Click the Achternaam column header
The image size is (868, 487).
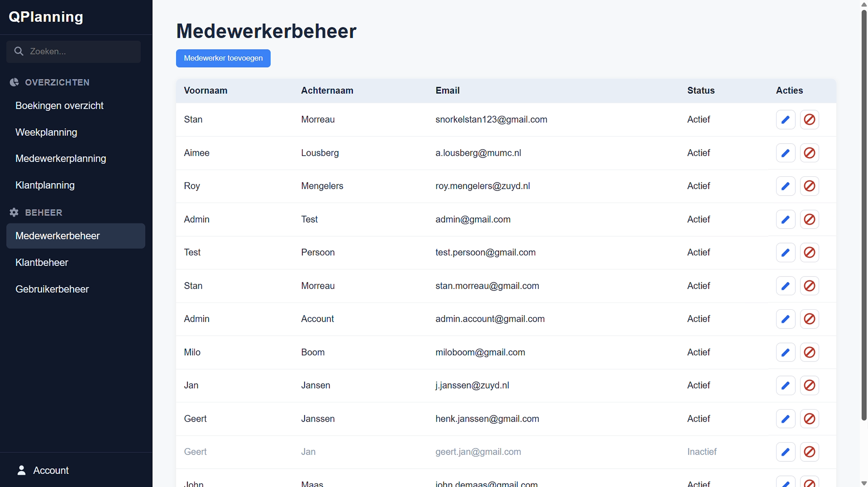point(327,91)
